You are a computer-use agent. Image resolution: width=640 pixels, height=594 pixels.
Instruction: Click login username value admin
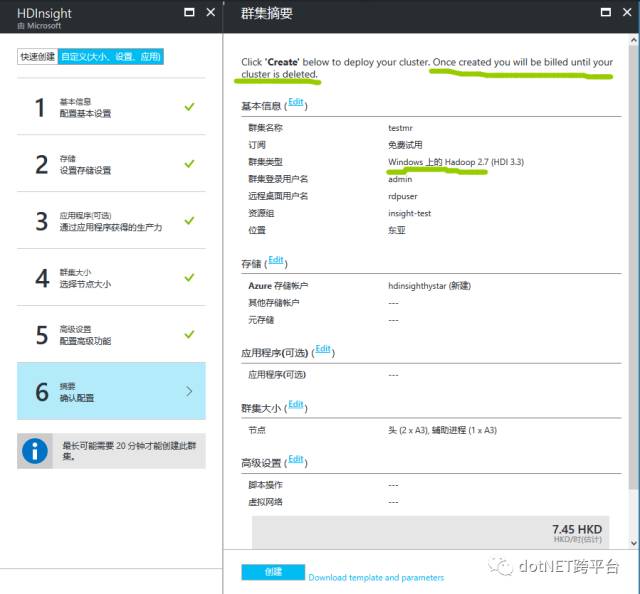coord(400,179)
